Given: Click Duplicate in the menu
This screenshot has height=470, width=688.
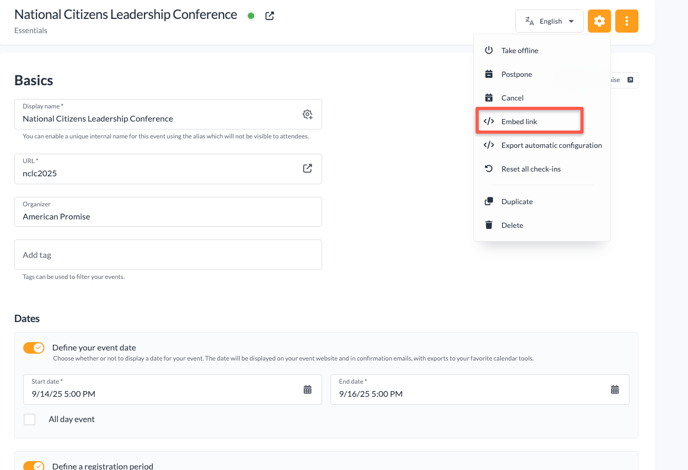Looking at the screenshot, I should 542,201.
